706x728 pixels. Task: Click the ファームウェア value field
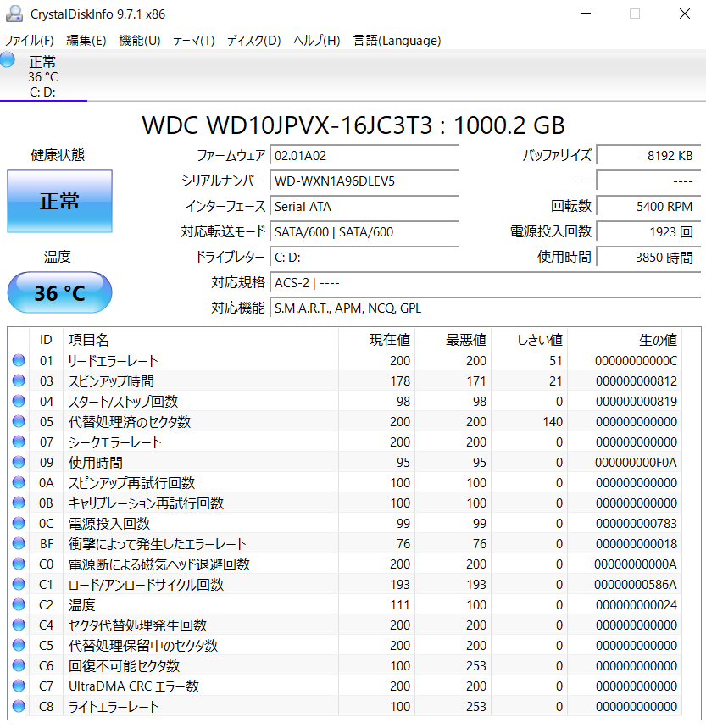coord(364,156)
